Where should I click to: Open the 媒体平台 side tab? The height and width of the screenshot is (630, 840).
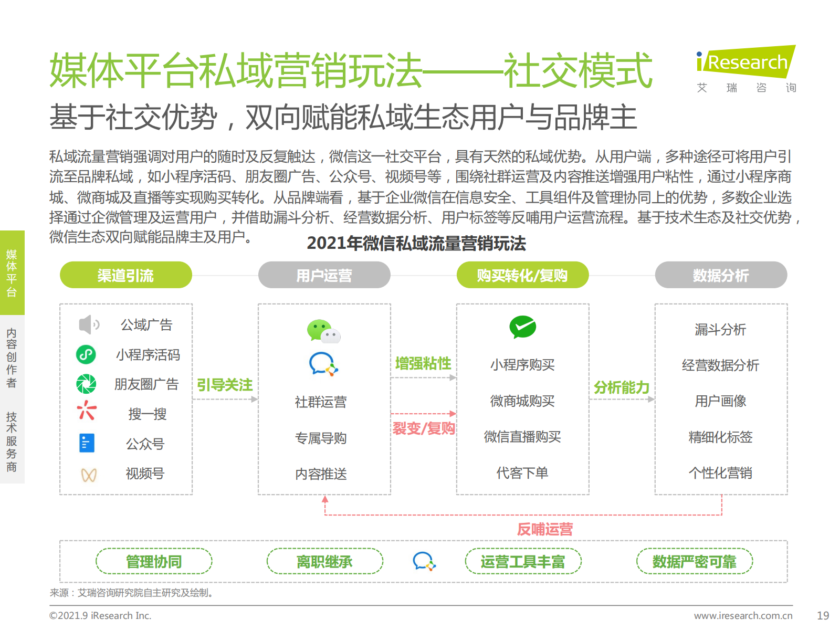tap(12, 273)
